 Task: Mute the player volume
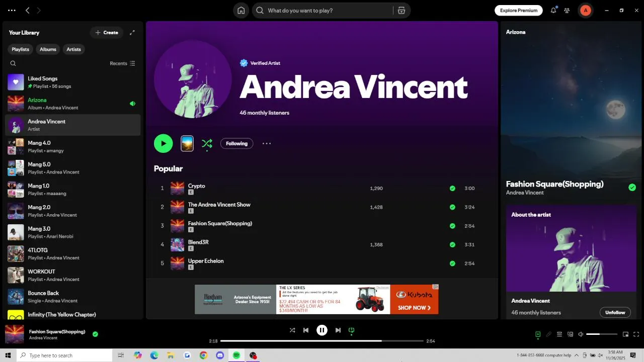pos(581,334)
